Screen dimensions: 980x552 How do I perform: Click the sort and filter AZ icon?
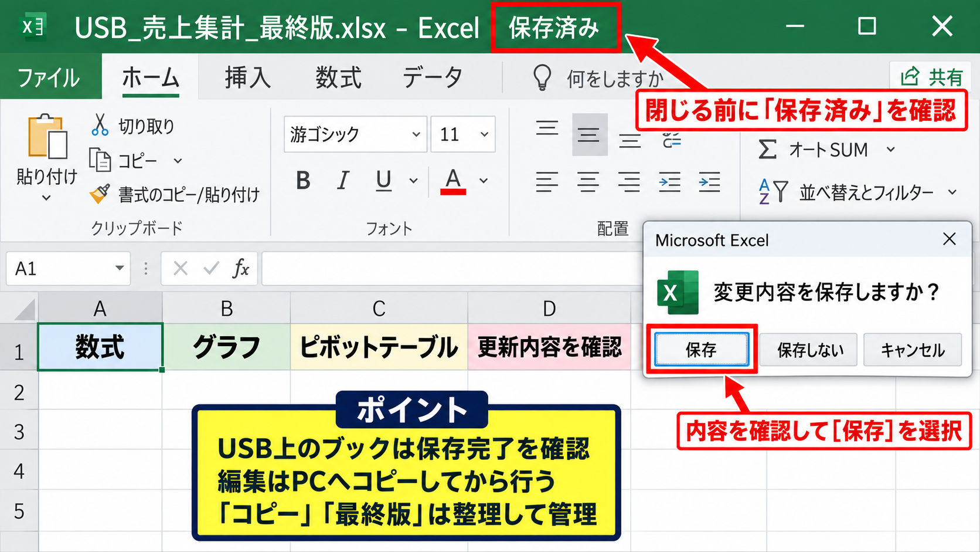pyautogui.click(x=773, y=191)
